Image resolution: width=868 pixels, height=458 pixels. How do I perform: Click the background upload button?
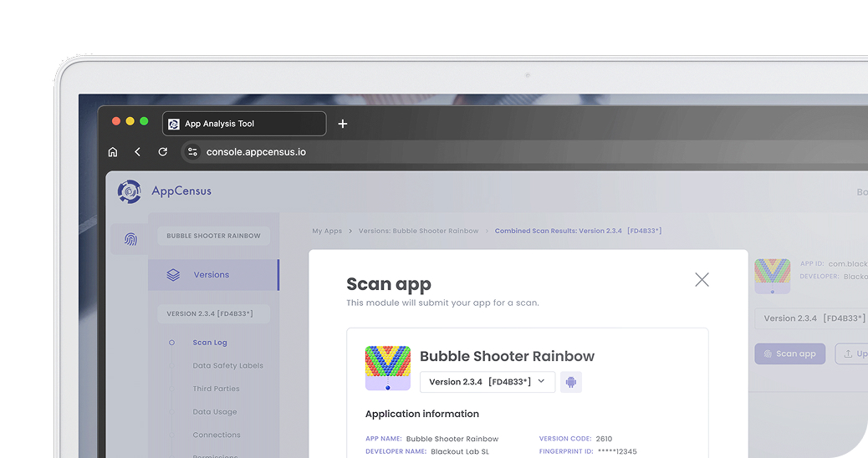click(851, 354)
